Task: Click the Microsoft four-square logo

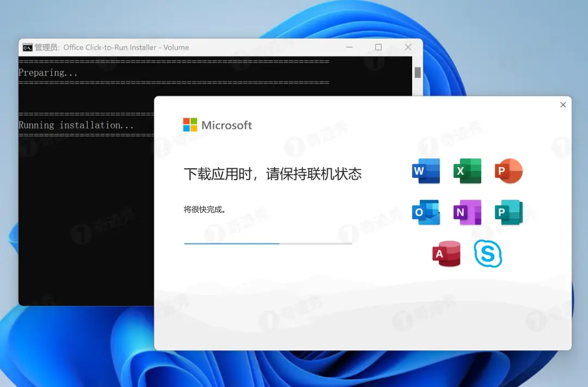Action: click(x=191, y=125)
